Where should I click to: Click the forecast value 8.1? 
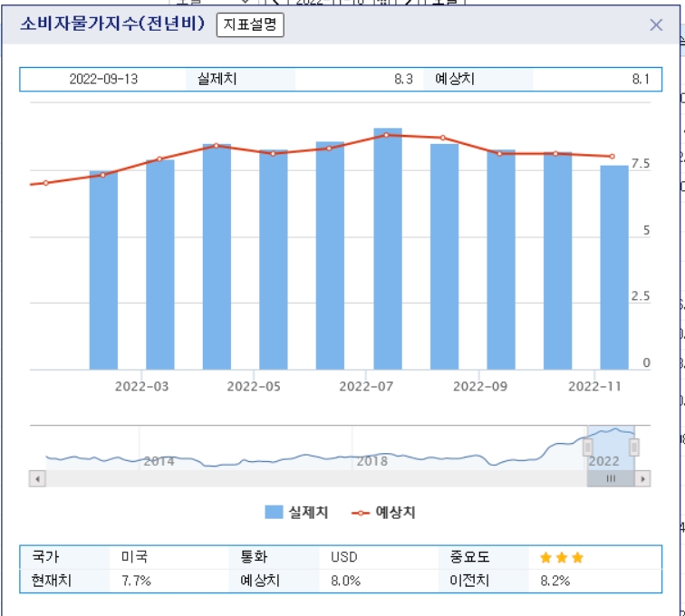pyautogui.click(x=641, y=79)
